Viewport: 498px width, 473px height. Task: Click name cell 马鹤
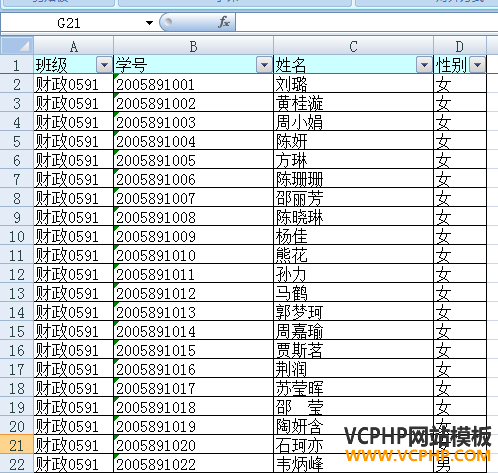pyautogui.click(x=353, y=293)
